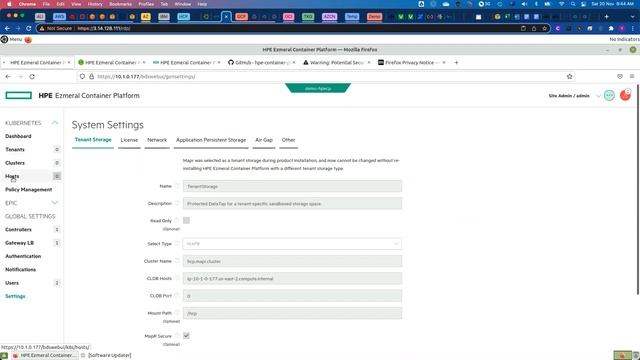Open Policy Management in sidebar
Screen dimensions: 640x360
tap(29, 189)
